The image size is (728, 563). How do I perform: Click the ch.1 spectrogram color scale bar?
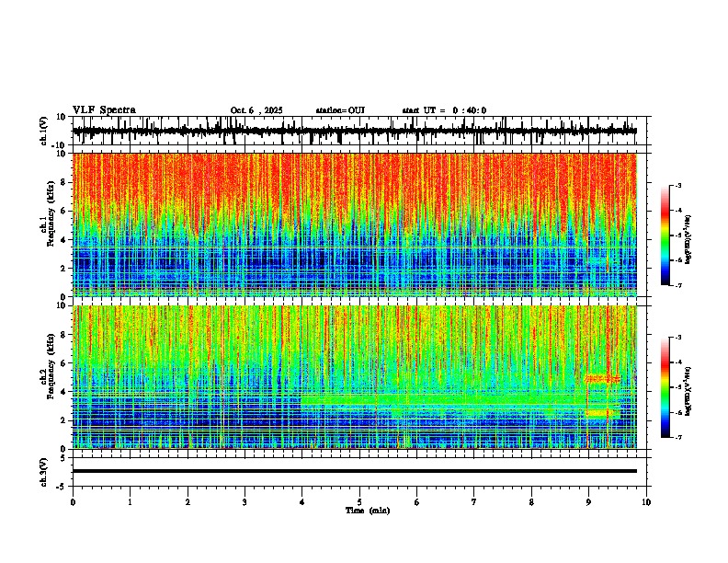pos(665,236)
